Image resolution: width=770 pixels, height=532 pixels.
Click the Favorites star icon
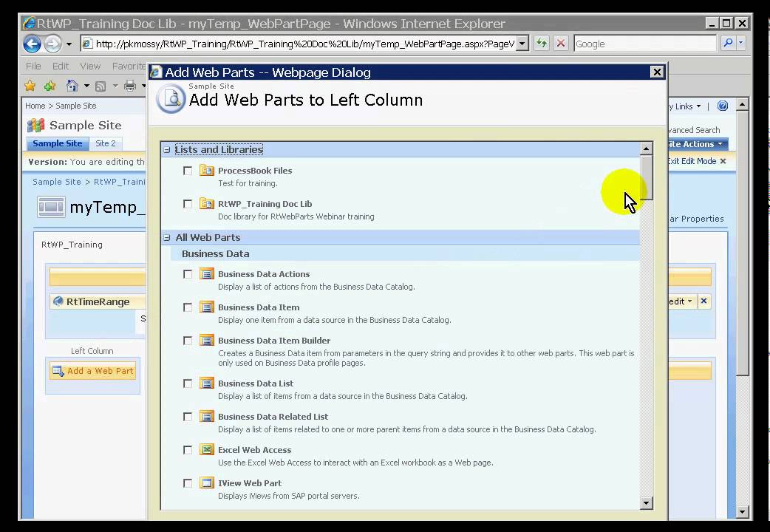(30, 86)
